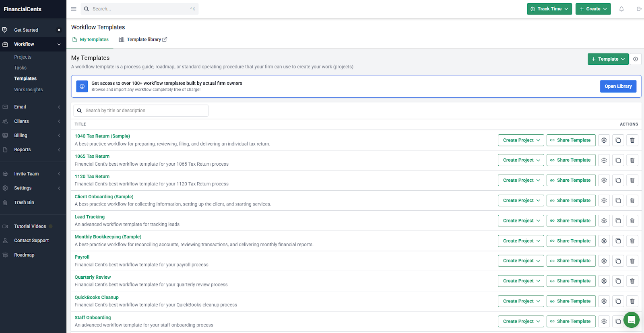Image resolution: width=644 pixels, height=333 pixels.
Task: Expand the Reports sidebar section
Action: [x=33, y=150]
